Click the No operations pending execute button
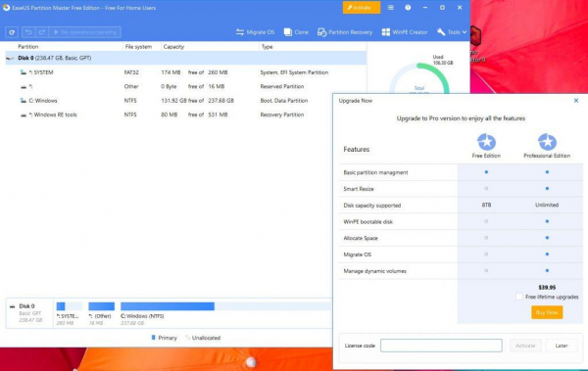The image size is (588, 371). point(85,32)
